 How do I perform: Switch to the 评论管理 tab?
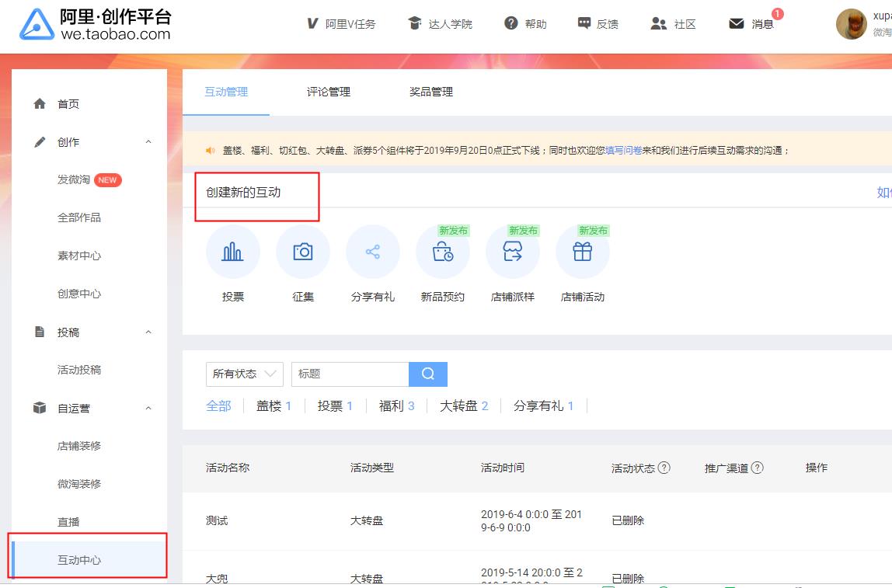(x=328, y=92)
